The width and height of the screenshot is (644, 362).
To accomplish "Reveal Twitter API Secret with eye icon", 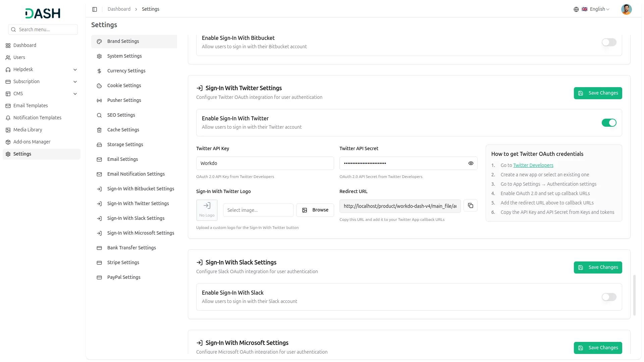I will [471, 163].
